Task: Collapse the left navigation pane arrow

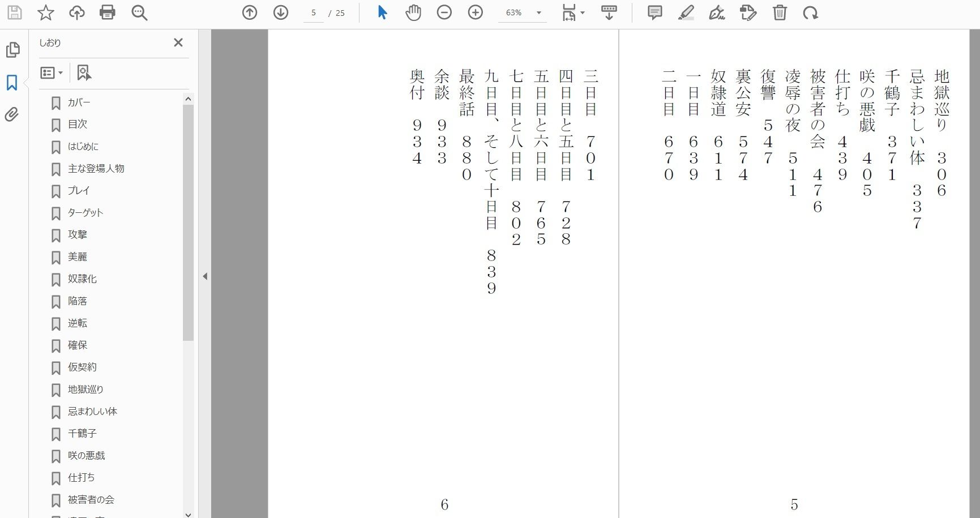Action: [205, 276]
